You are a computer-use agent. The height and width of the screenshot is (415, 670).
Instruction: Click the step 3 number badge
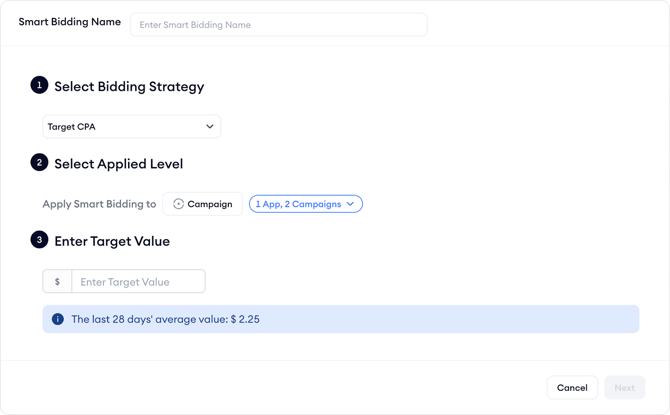pos(39,240)
